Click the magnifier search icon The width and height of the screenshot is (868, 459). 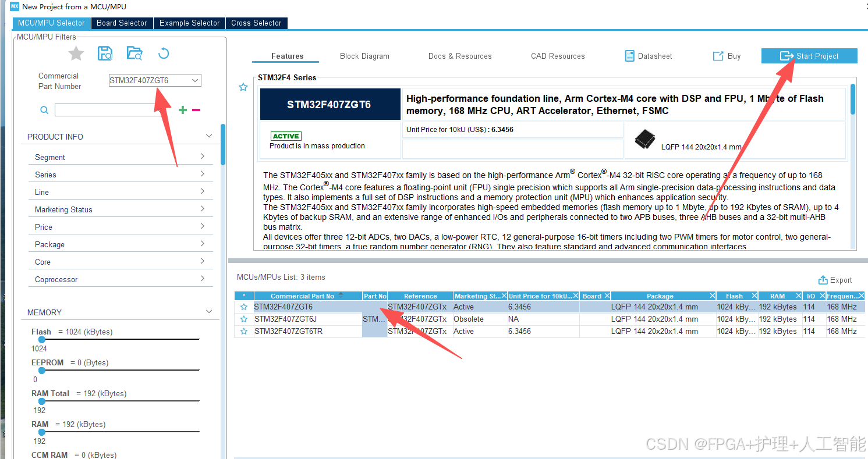tap(44, 110)
